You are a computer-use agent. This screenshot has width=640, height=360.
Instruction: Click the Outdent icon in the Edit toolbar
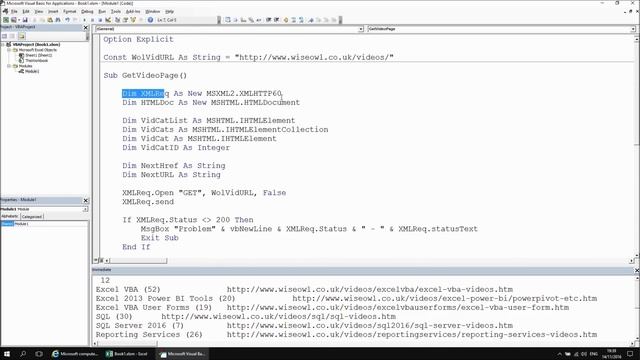pyautogui.click(x=276, y=20)
